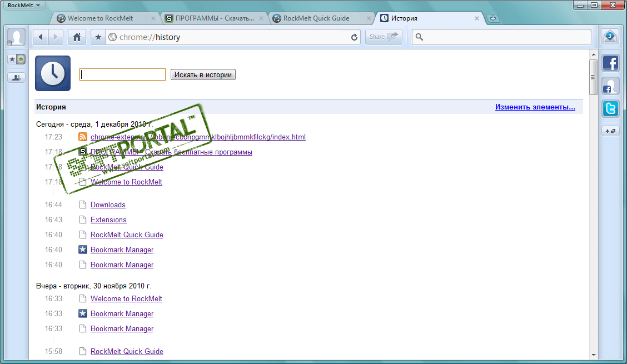Click the page icon beside Downloads
Screen dimensions: 627x364
[x=83, y=205]
